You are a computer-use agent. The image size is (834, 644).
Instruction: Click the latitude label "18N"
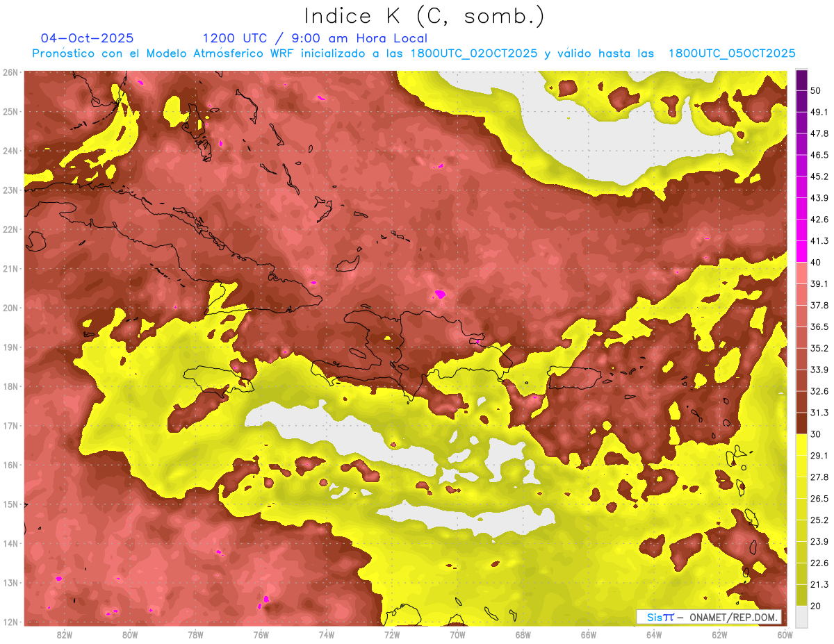[10, 386]
